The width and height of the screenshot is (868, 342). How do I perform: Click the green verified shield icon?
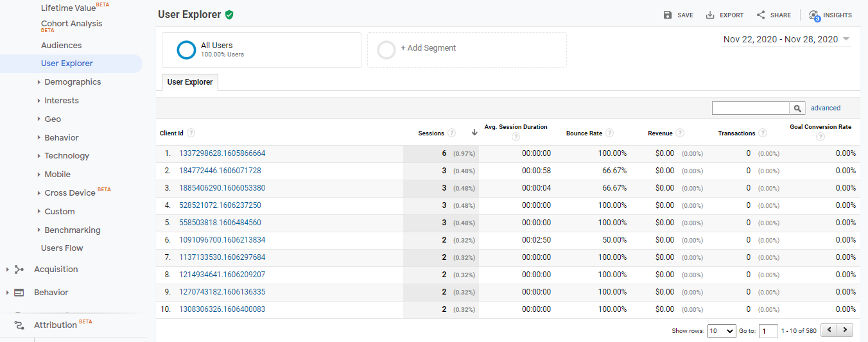[x=229, y=15]
